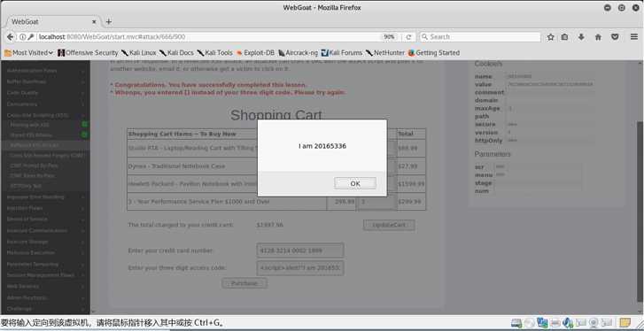Click the printer icon in VM status bar
This screenshot has height=331, width=644.
coord(555,322)
